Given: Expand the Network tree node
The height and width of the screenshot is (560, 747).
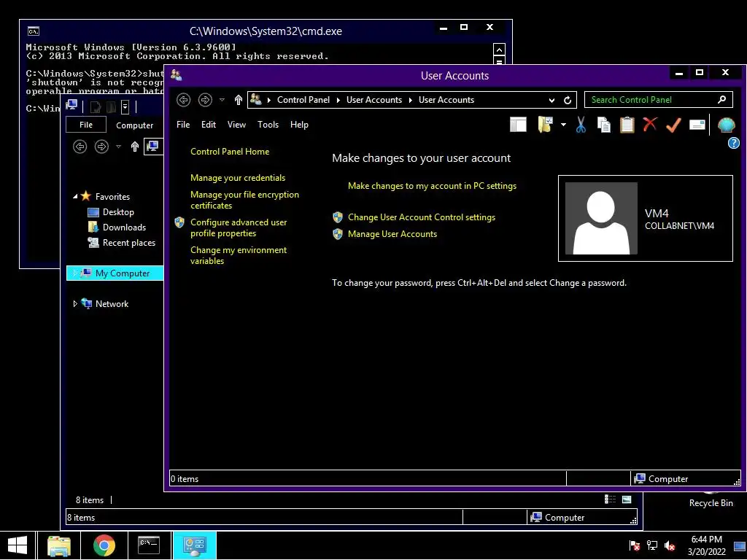Looking at the screenshot, I should point(75,304).
